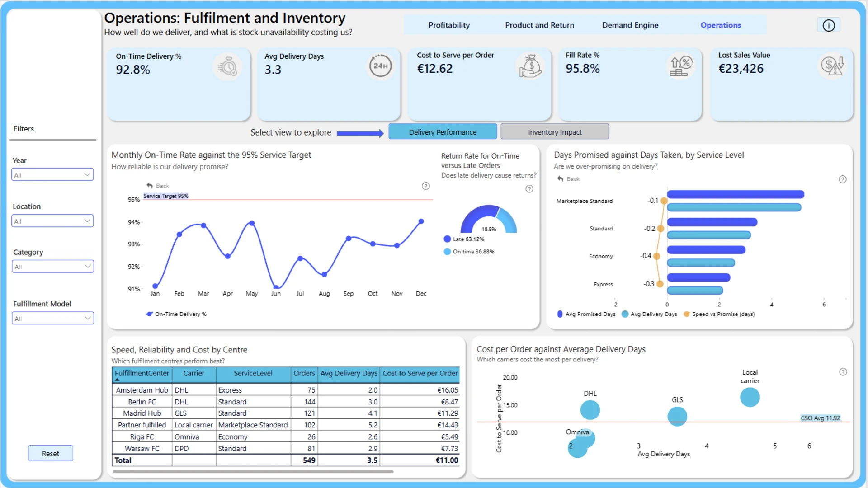Expand the Fulfillment Model dropdown
868x488 pixels.
click(x=52, y=319)
